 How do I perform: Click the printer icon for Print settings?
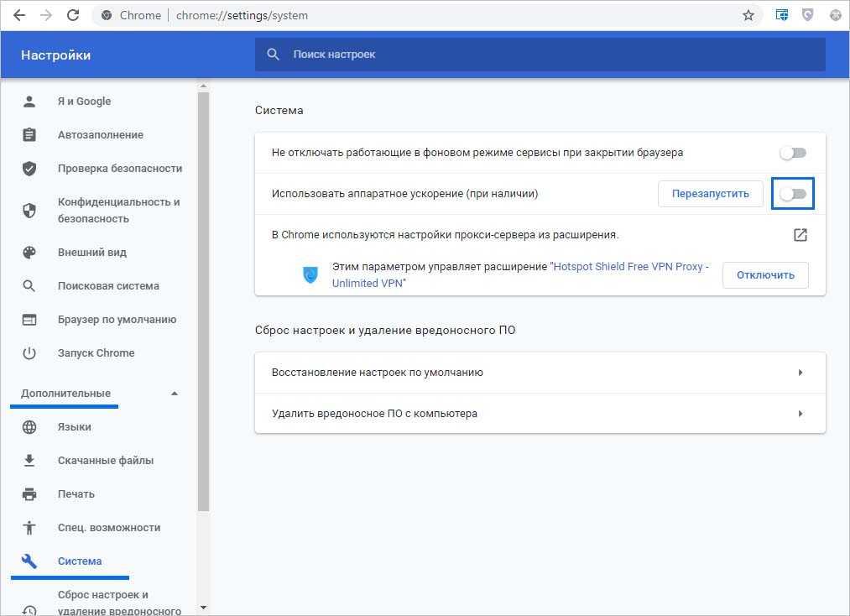[x=29, y=494]
